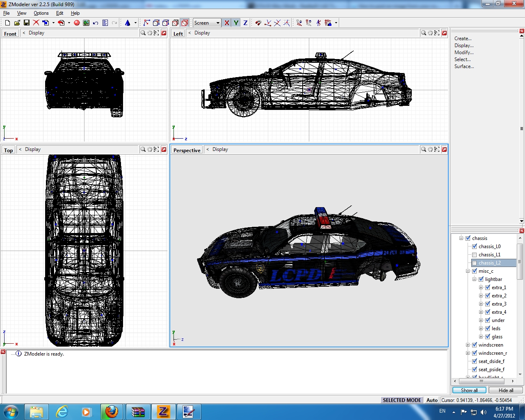Click the Undo arrow in toolbar

coord(96,23)
